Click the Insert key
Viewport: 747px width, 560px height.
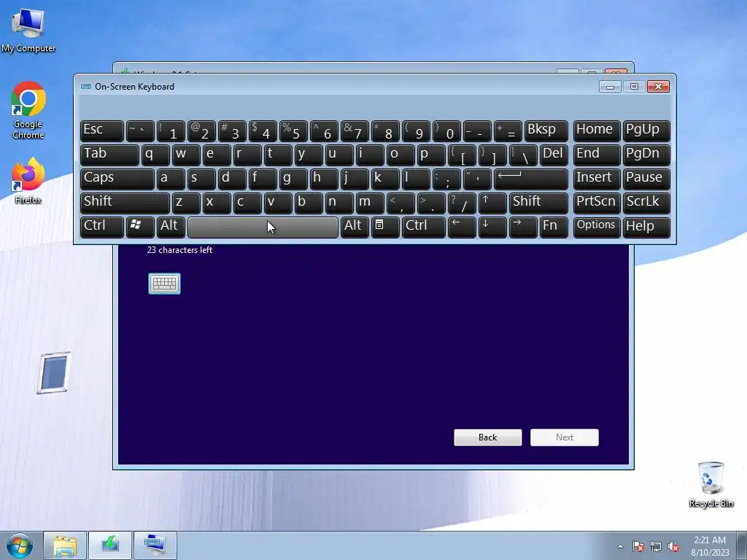(x=597, y=179)
